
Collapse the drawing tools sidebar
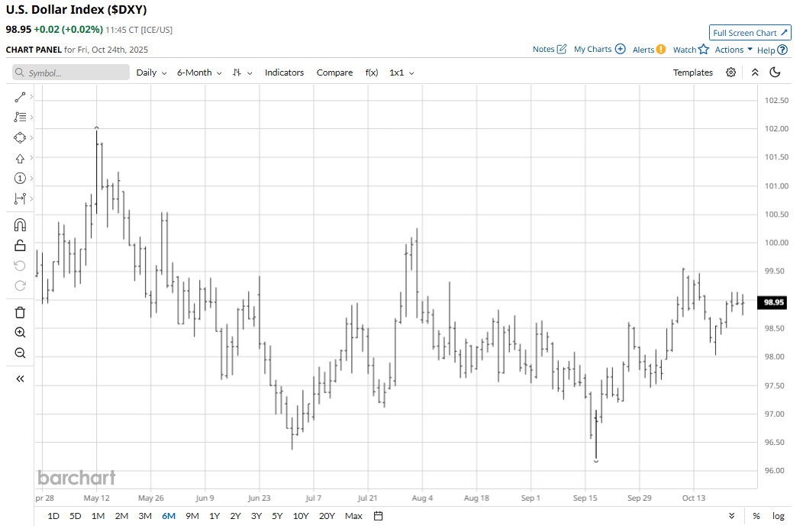(20, 379)
